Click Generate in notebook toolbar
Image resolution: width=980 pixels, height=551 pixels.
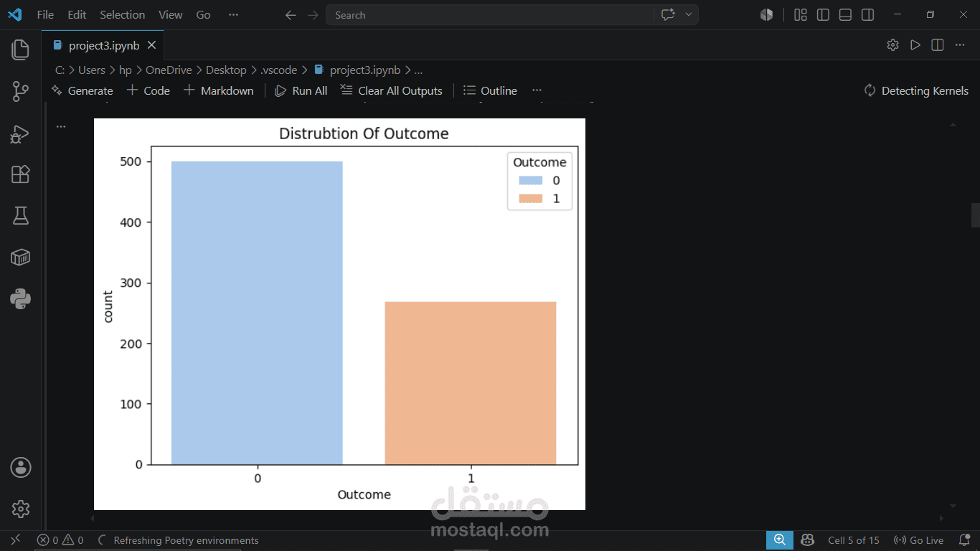click(83, 90)
